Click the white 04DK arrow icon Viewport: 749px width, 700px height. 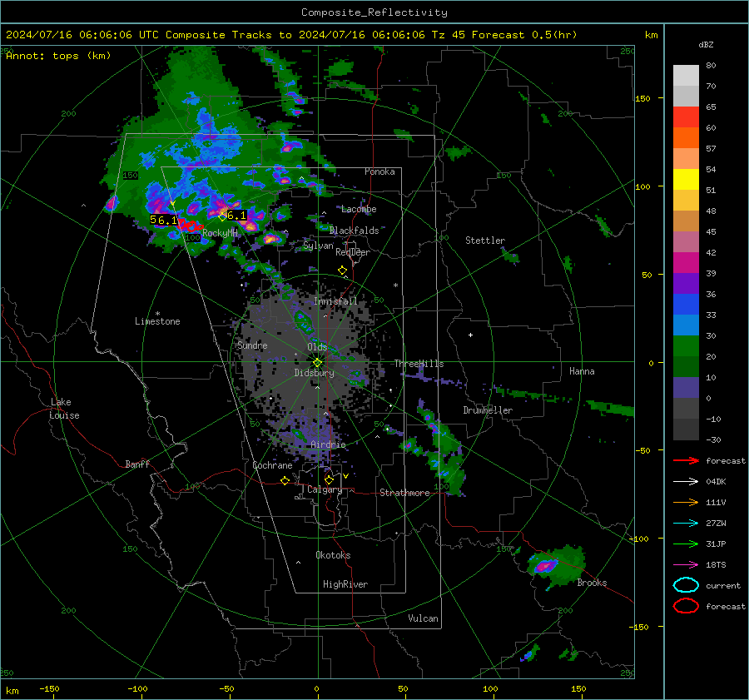click(686, 482)
